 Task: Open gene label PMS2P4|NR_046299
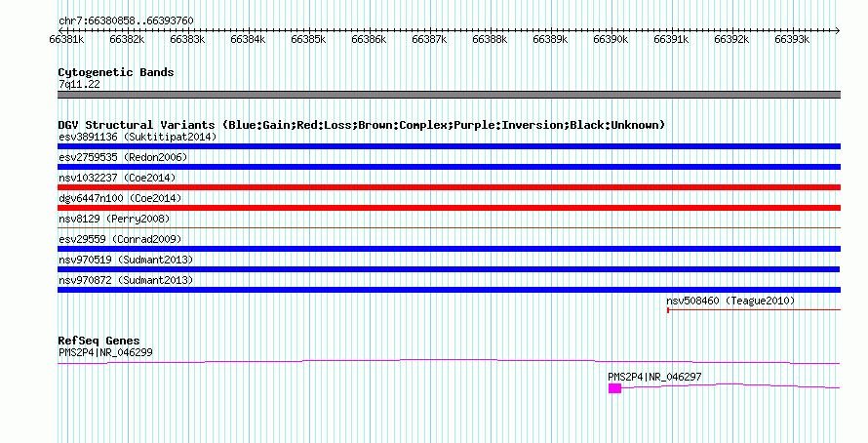click(x=105, y=352)
